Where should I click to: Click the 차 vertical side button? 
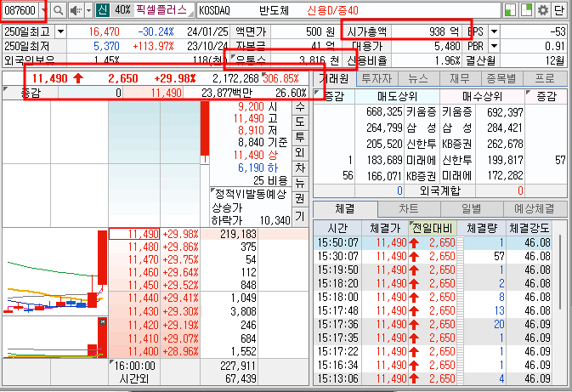click(x=300, y=168)
